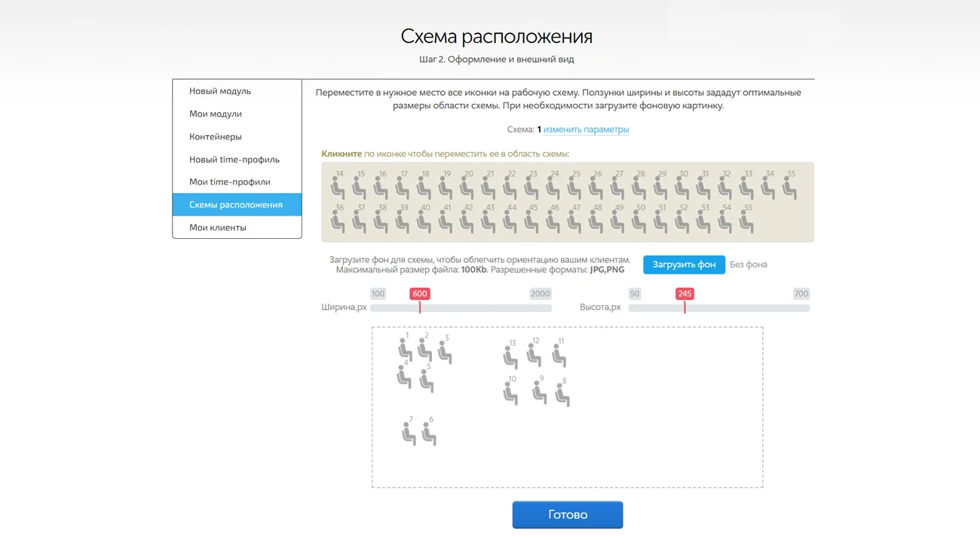The width and height of the screenshot is (980, 551).
Task: Click seat icon 55 in the tray
Action: (x=746, y=222)
